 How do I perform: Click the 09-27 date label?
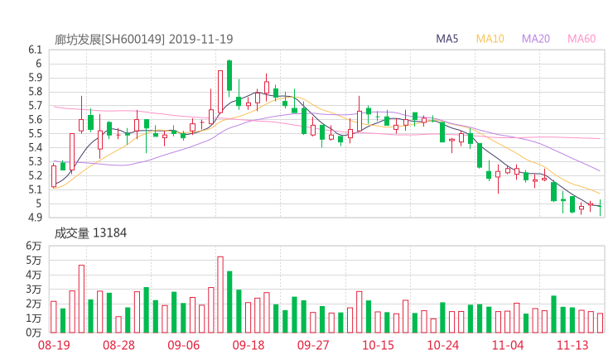click(x=313, y=345)
